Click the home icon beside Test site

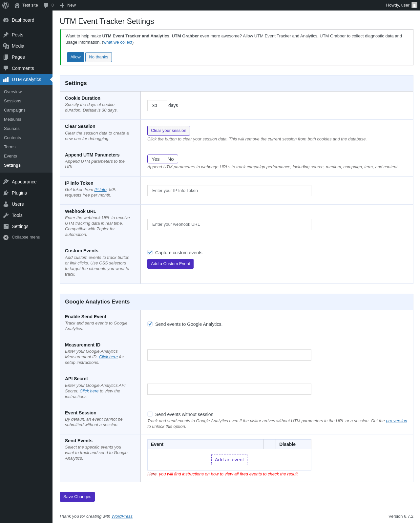tap(17, 5)
